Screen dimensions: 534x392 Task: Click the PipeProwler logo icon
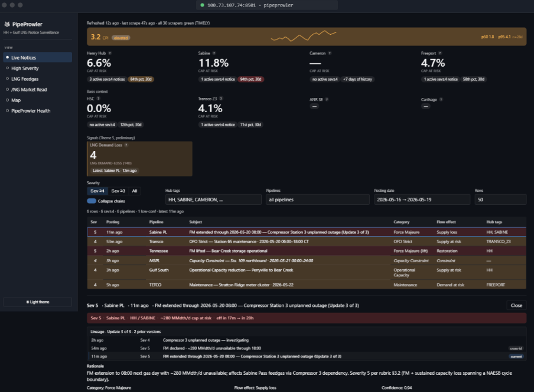(x=7, y=24)
